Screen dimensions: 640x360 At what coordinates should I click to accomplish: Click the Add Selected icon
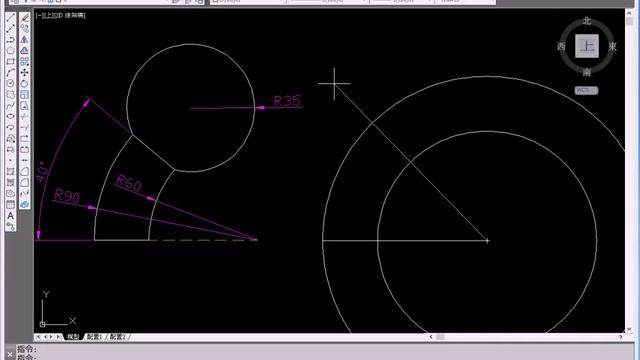point(11,227)
